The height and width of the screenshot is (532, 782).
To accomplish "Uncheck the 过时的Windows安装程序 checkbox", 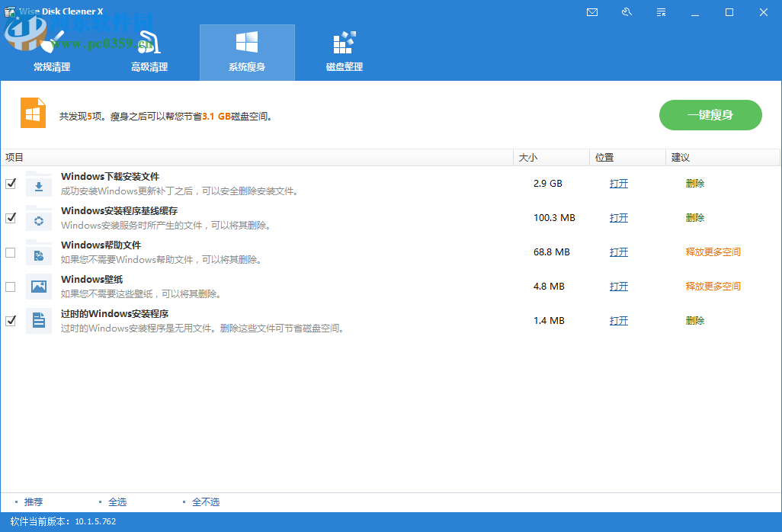I will coord(11,321).
